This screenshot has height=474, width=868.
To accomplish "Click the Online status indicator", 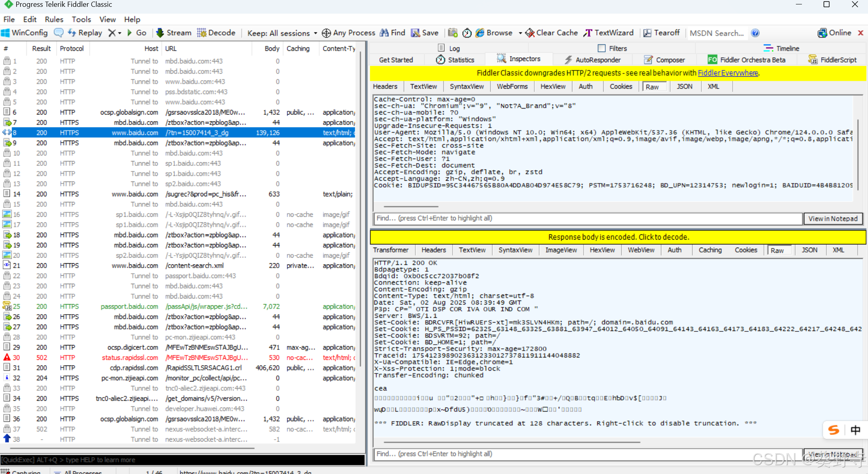I will point(834,33).
